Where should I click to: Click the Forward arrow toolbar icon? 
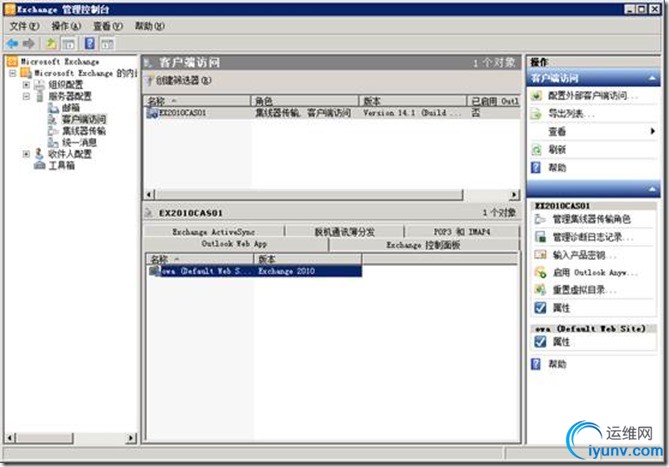click(x=29, y=43)
